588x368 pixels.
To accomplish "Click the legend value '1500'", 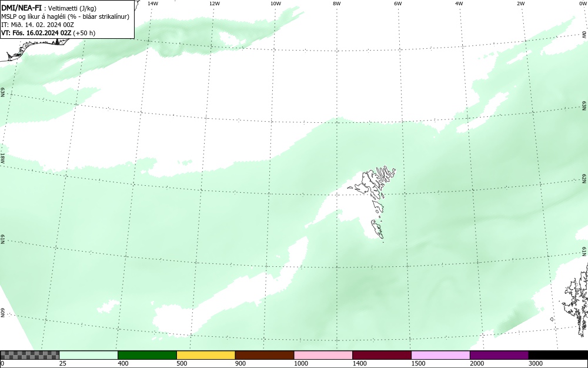I will pyautogui.click(x=418, y=363).
